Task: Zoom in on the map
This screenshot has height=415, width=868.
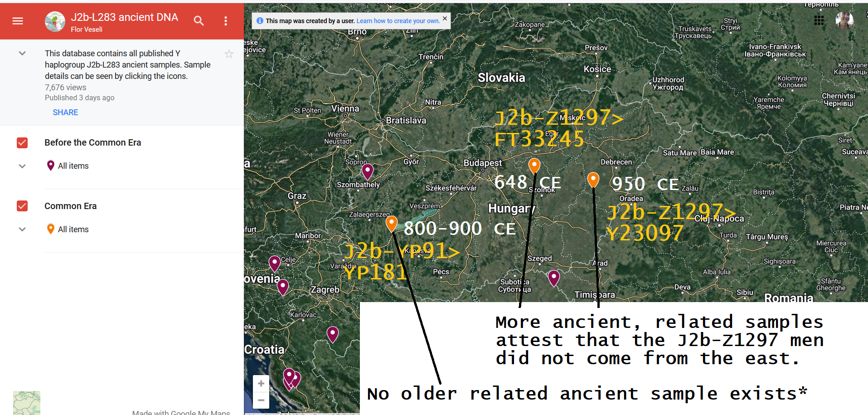Action: 261,384
